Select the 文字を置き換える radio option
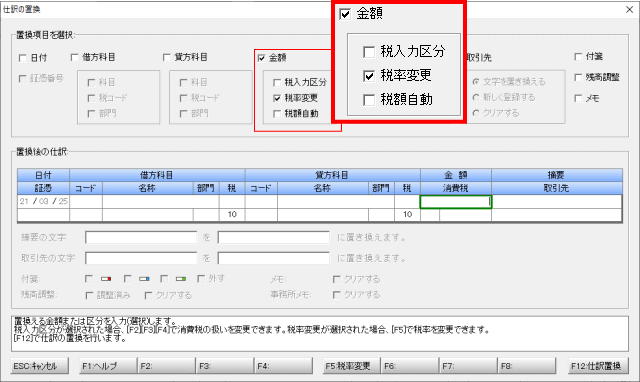Viewport: 640px width, 382px height. (x=476, y=82)
